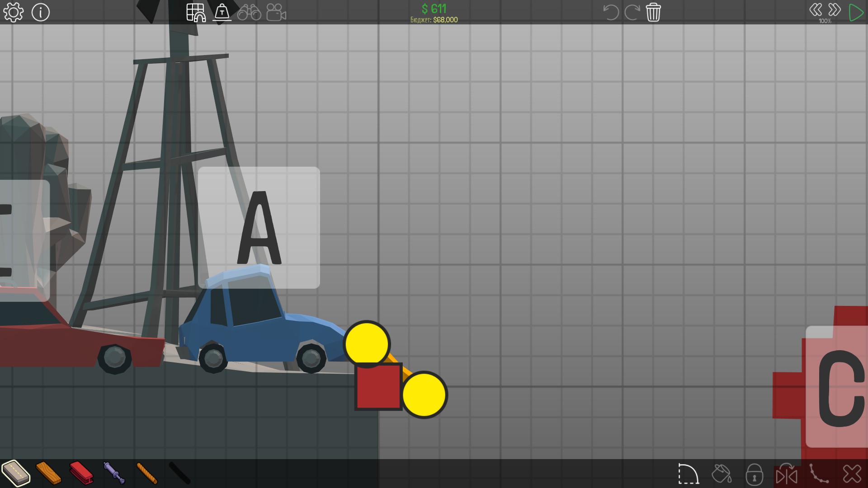Select the rope material
Viewport: 868px width, 488px height.
point(147,473)
